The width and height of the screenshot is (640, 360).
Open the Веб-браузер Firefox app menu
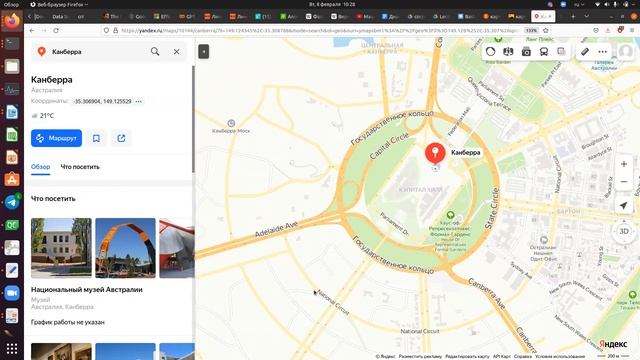(59, 4)
